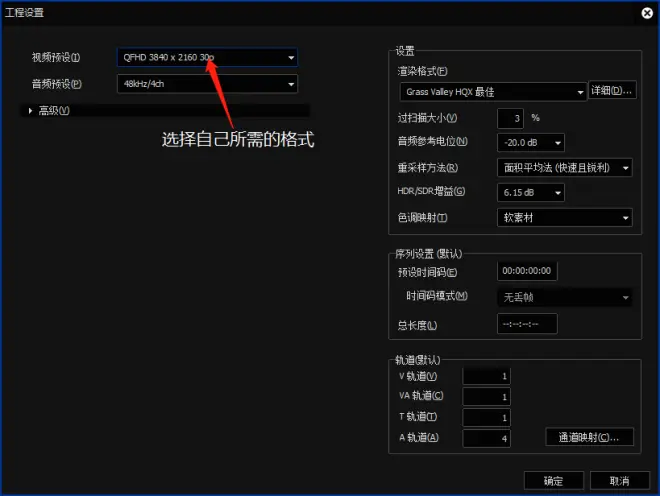This screenshot has height=496, width=660.
Task: Open the 音频参考电位 -20.0 dB dropdown
Action: tap(530, 143)
